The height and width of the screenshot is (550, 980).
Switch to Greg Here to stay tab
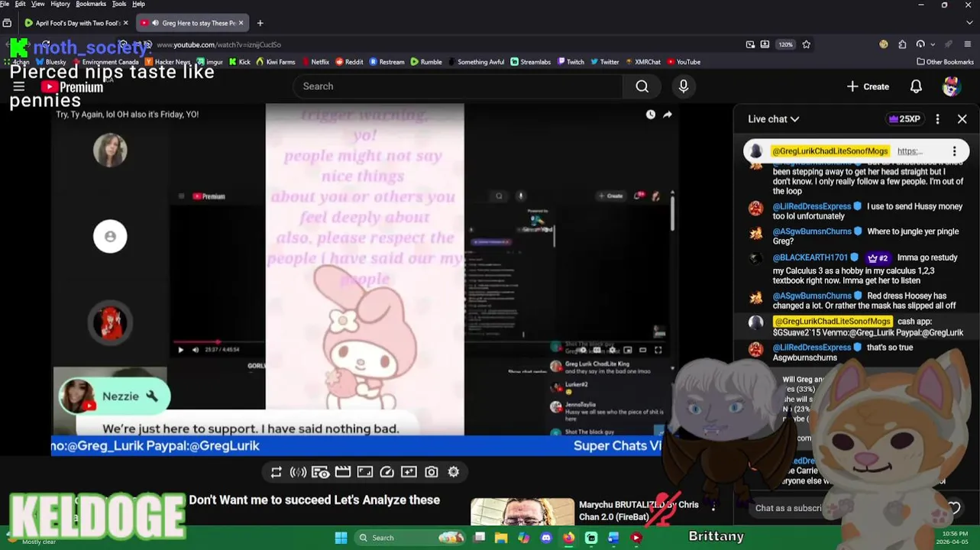click(x=192, y=23)
